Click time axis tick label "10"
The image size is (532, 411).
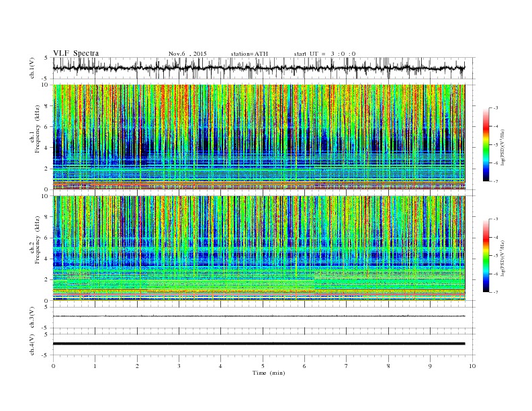(472, 366)
